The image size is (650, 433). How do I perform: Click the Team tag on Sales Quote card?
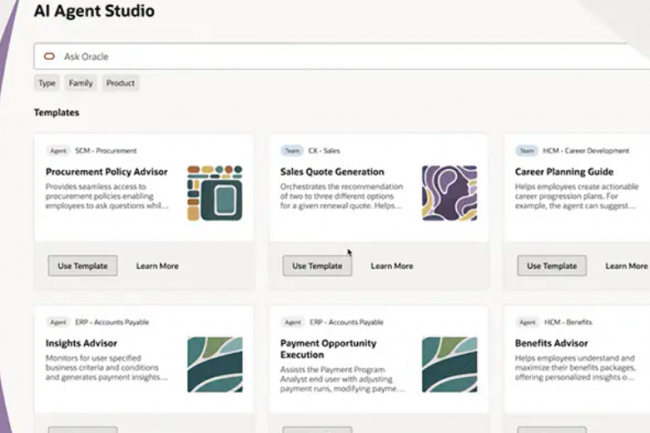pyautogui.click(x=293, y=151)
